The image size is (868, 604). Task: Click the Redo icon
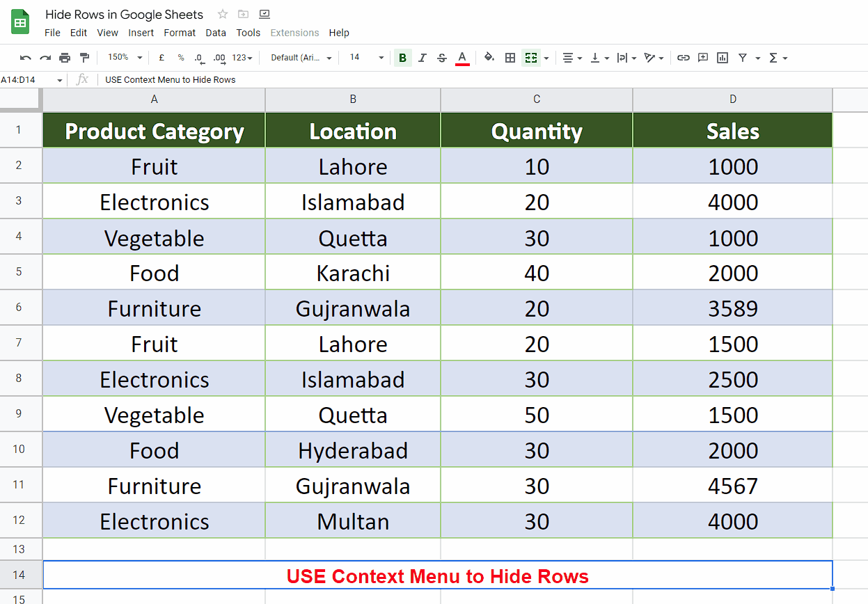tap(45, 58)
